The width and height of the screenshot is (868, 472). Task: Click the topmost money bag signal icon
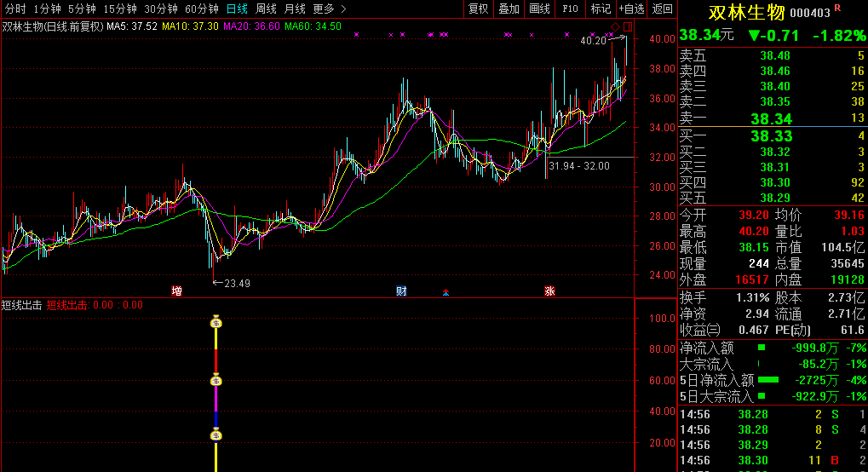point(216,322)
